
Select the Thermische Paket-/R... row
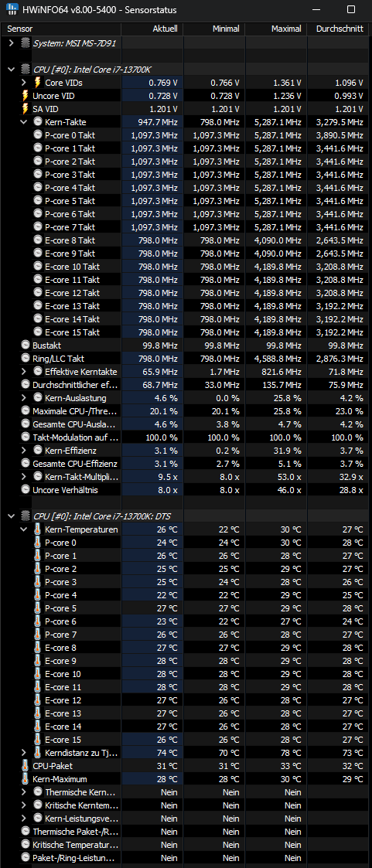coord(75,832)
